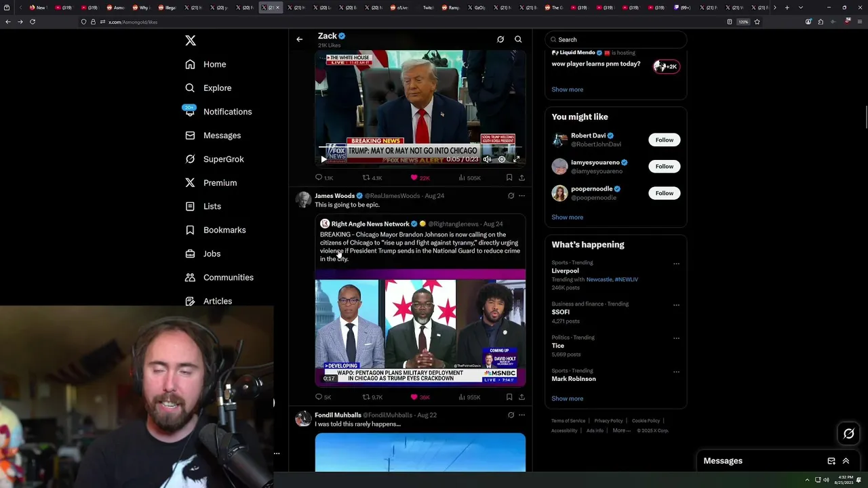Open a new browser tab
Screen dimensions: 868x488
point(787,7)
